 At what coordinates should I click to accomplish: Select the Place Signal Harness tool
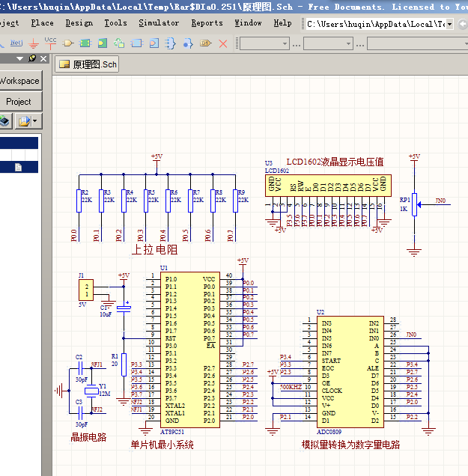(171, 43)
